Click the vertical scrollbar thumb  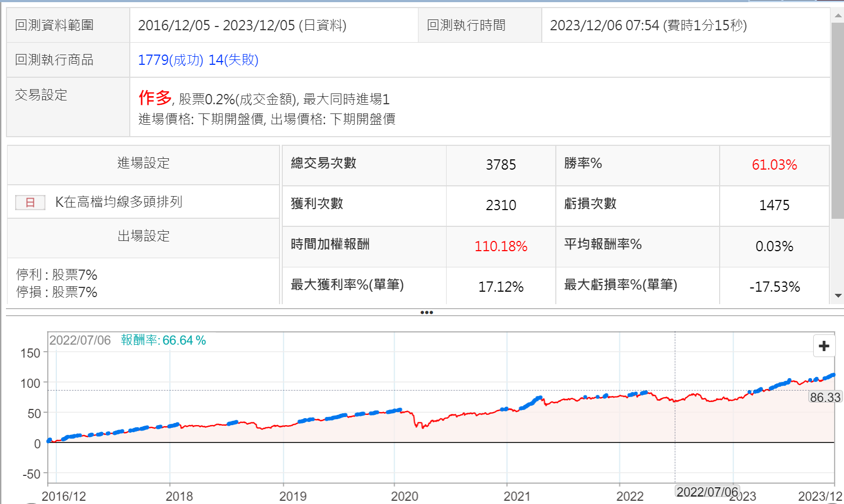[x=838, y=119]
